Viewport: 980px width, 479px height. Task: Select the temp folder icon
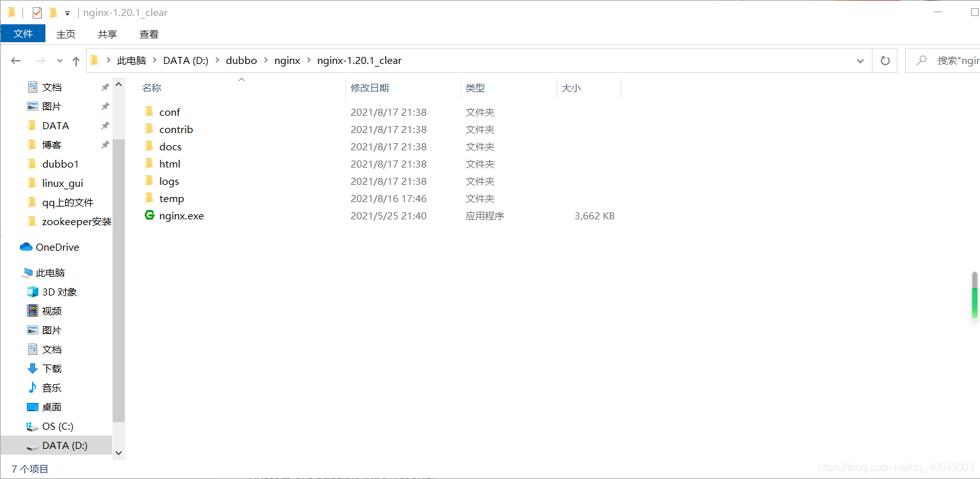[x=149, y=198]
